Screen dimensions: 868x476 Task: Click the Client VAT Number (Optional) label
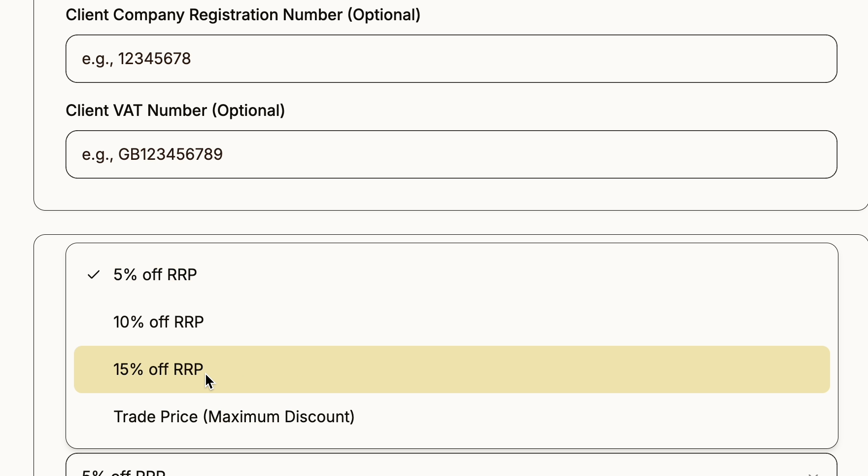[175, 110]
